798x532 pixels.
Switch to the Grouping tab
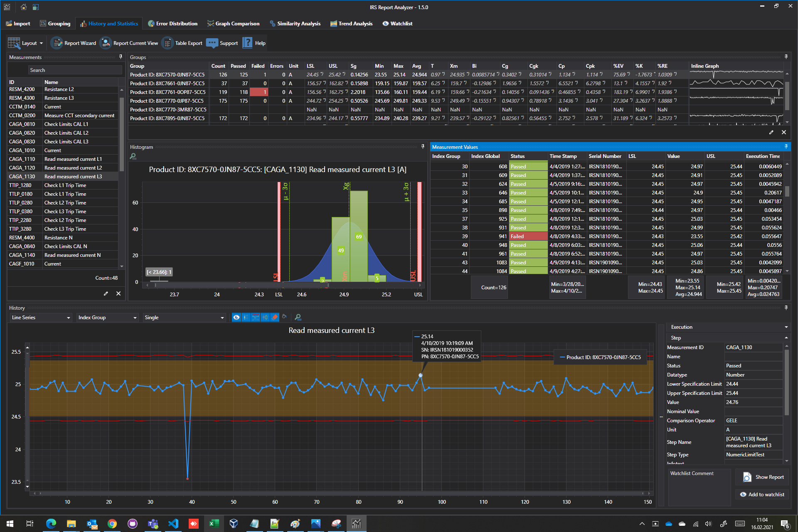tap(55, 24)
